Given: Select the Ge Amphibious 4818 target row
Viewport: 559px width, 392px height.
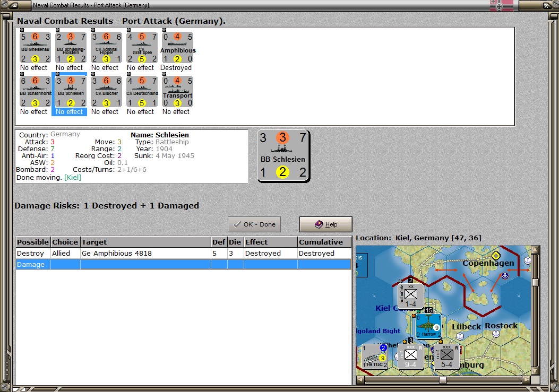Looking at the screenshot, I should (x=183, y=254).
